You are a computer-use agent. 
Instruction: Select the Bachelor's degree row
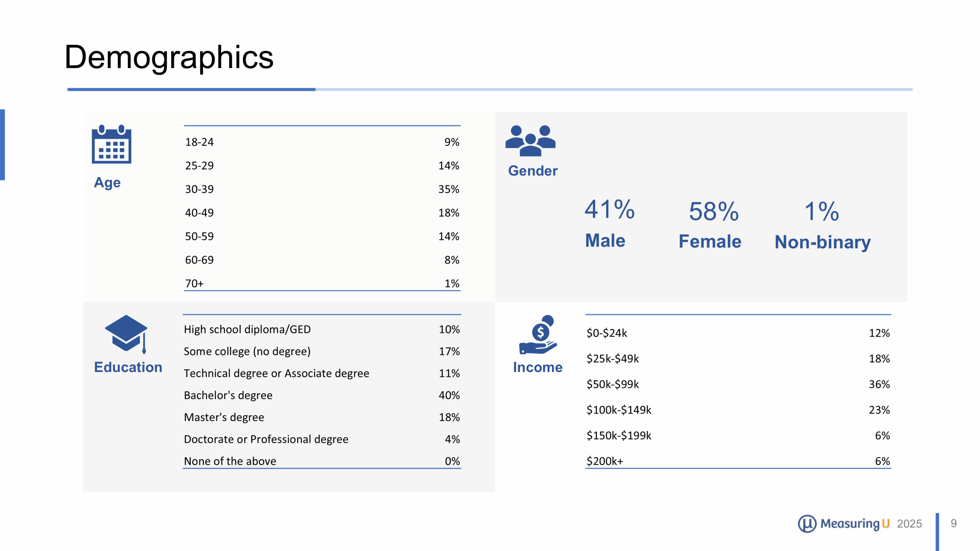click(322, 395)
